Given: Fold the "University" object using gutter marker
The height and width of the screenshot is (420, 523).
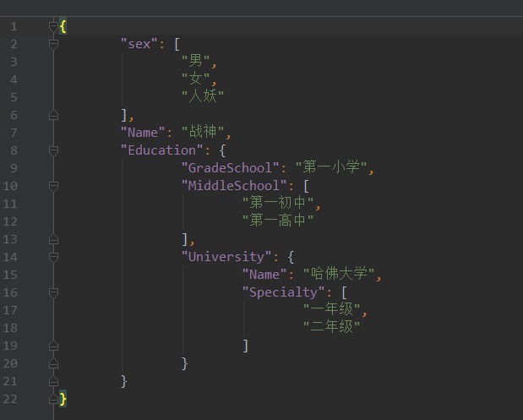Looking at the screenshot, I should pyautogui.click(x=54, y=256).
